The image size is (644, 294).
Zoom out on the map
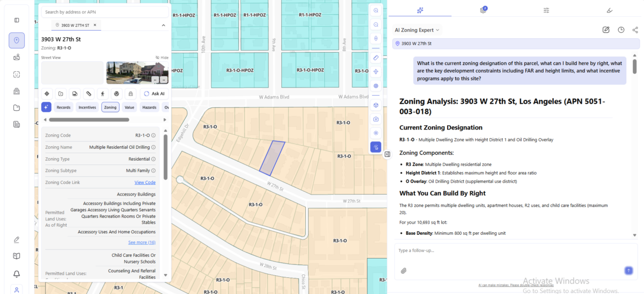tap(376, 25)
